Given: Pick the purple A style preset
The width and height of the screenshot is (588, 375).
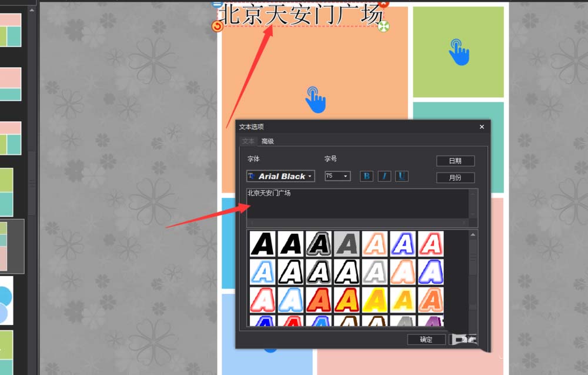Looking at the screenshot, I should click(x=431, y=321).
